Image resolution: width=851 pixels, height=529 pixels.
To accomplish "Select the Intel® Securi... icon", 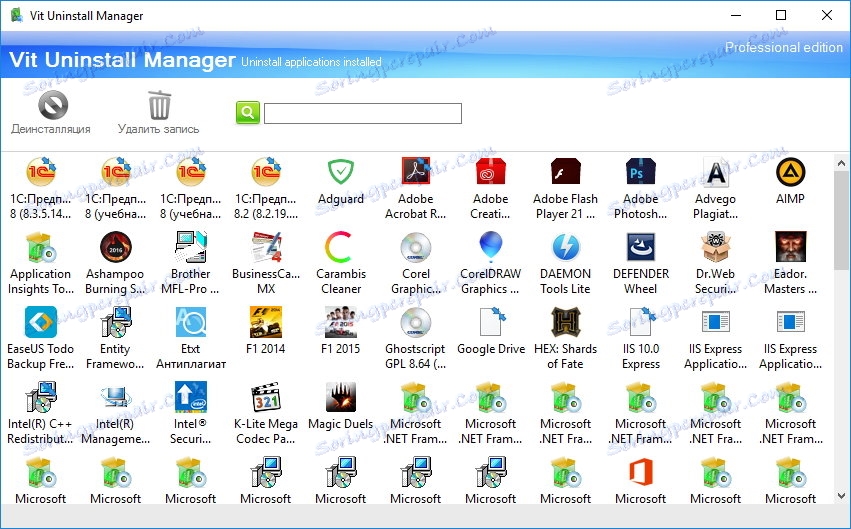I will (x=190, y=397).
